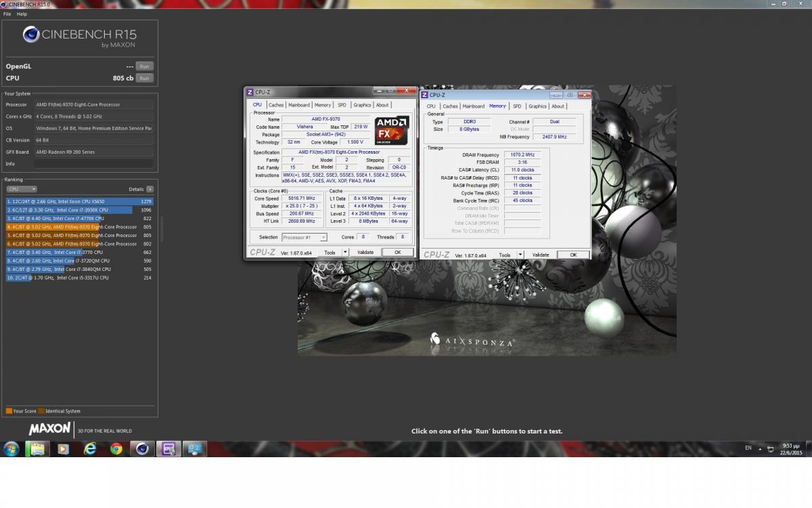Open Internet Explorer from the taskbar
The height and width of the screenshot is (508, 812).
(89, 448)
